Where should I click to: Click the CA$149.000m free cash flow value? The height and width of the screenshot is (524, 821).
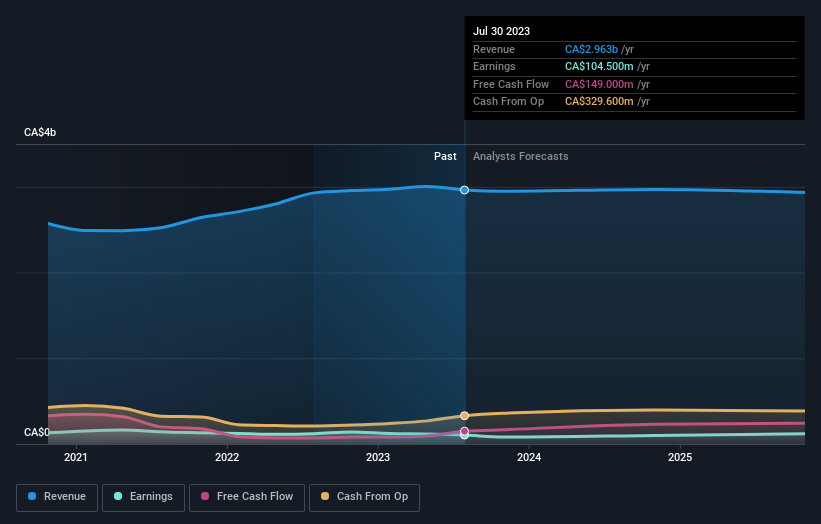599,84
